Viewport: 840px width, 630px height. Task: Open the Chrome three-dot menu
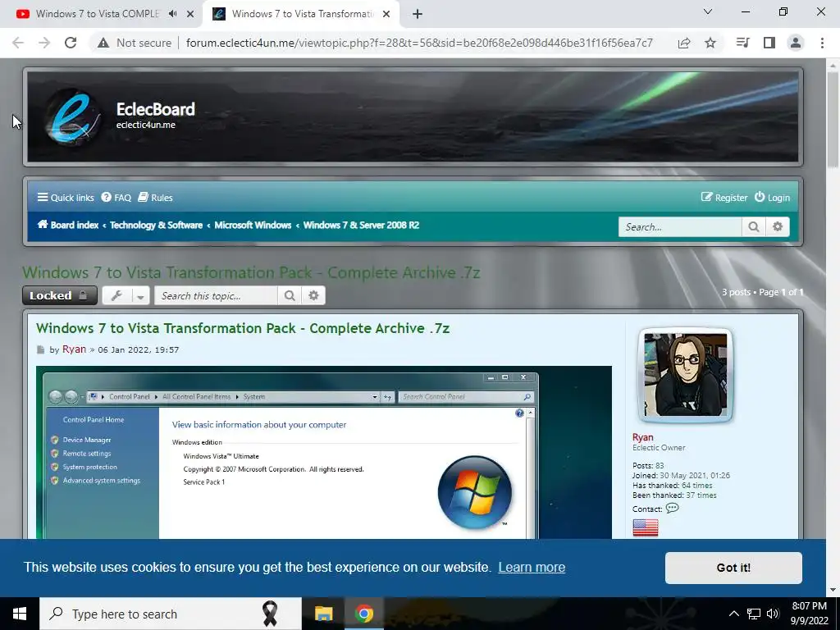coord(822,43)
